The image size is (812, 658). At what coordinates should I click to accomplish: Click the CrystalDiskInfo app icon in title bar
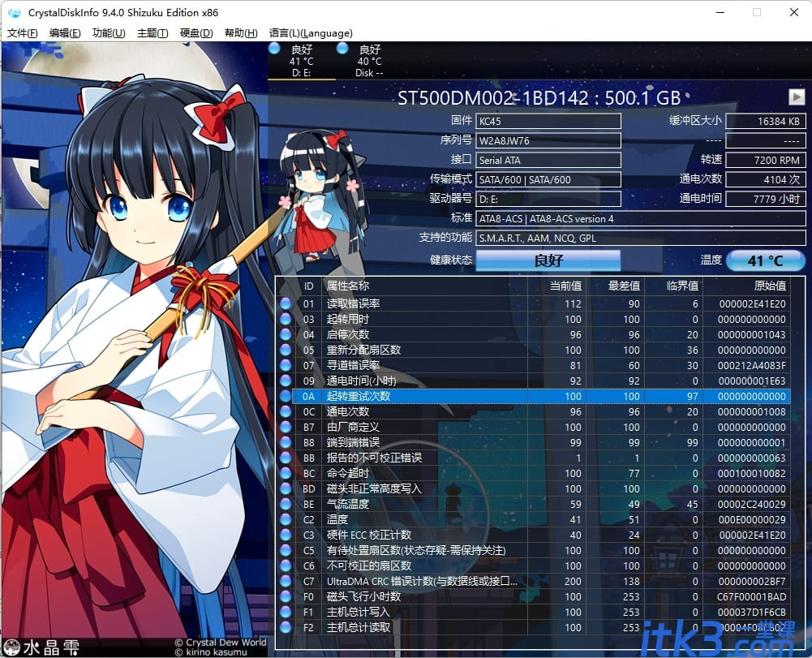(15, 12)
